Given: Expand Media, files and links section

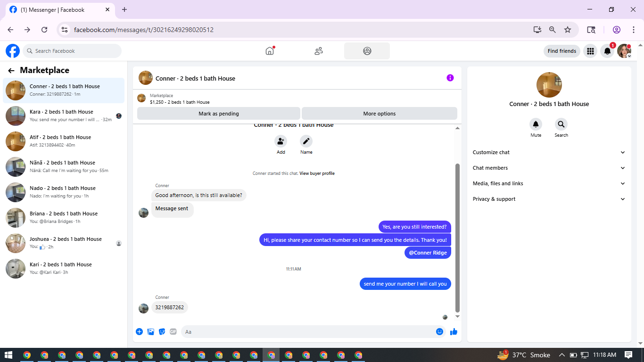Looking at the screenshot, I should coord(549,183).
